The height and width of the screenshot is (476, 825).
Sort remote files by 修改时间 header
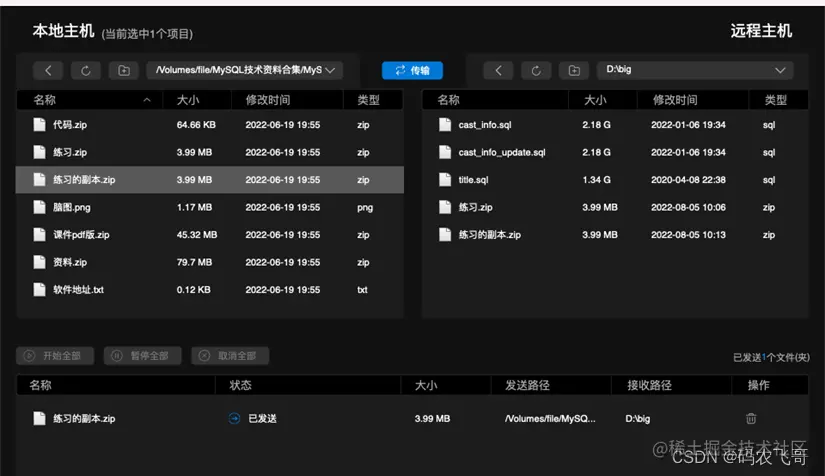(693, 100)
